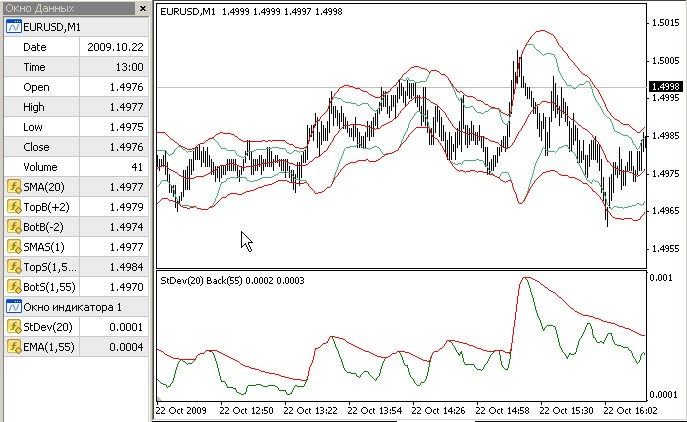Click the Close price value 1.4976
Image resolution: width=687 pixels, height=422 pixels.
point(126,147)
